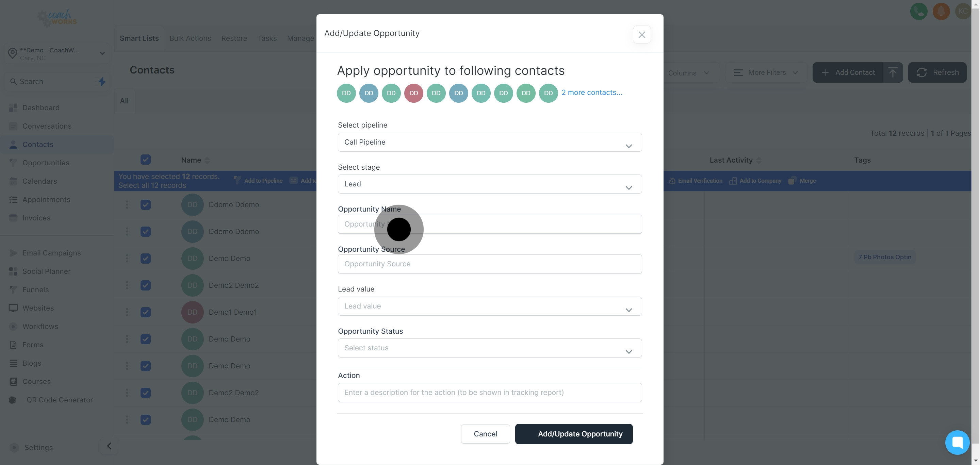Expand the Select stage dropdown
The image size is (980, 465).
pos(489,184)
